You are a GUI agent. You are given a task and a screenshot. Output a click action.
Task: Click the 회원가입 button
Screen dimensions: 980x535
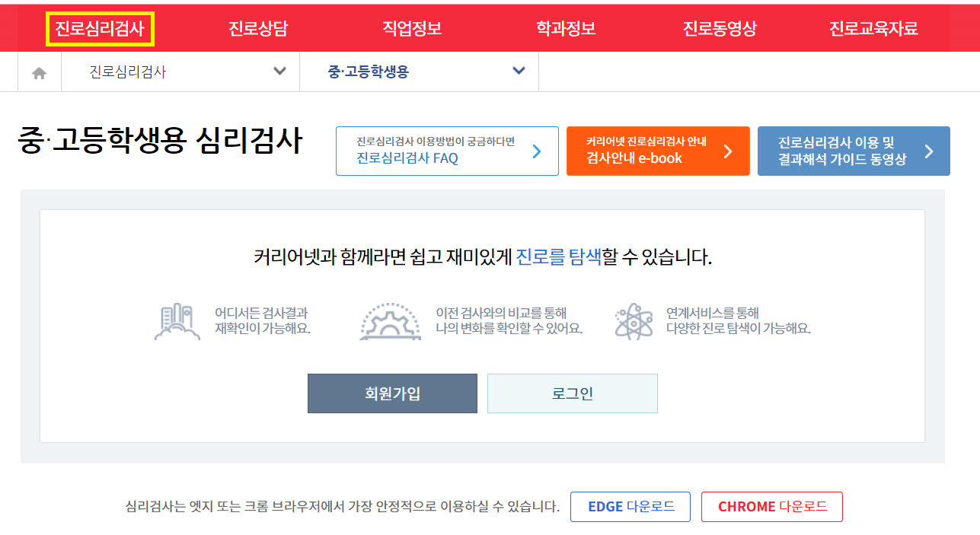(x=392, y=393)
